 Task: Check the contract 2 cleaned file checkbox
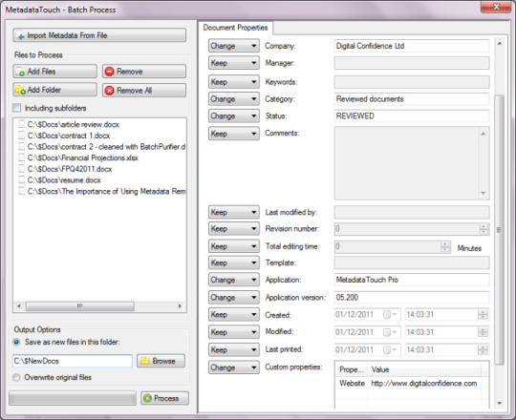point(22,147)
